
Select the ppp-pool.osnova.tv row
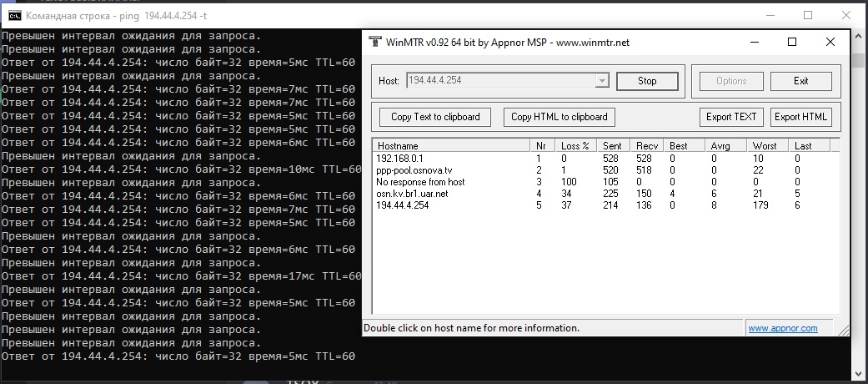(x=414, y=169)
